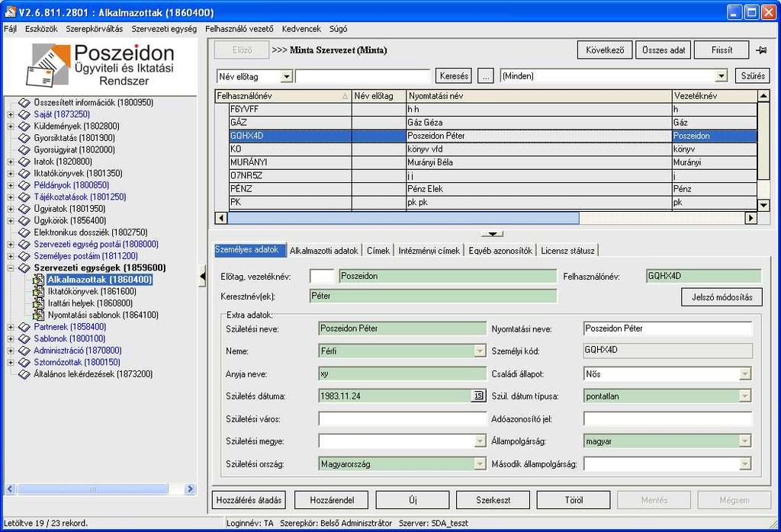Image resolution: width=781 pixels, height=532 pixels.
Task: Click the Küldemények node icon
Action: [x=24, y=127]
